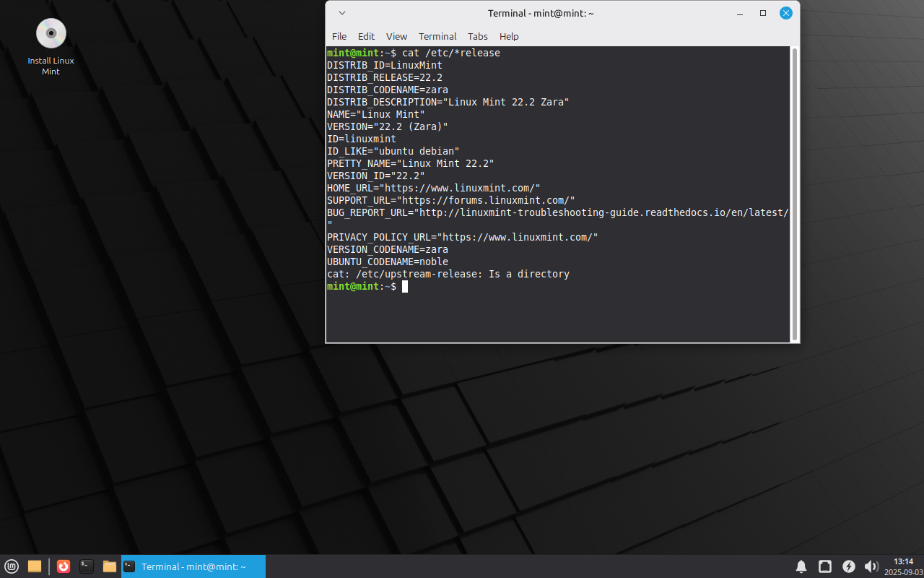Open the file manager from the panel
Viewport: 924px width, 578px height.
[110, 566]
